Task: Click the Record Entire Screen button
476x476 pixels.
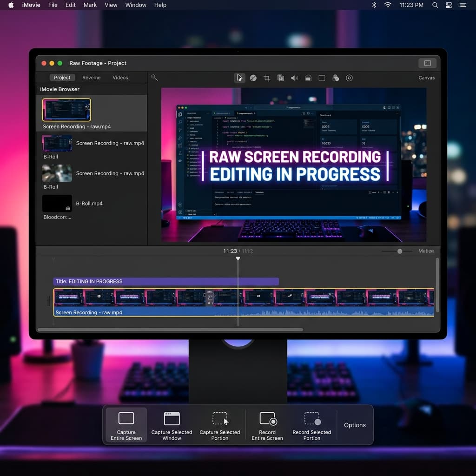Action: [267, 425]
